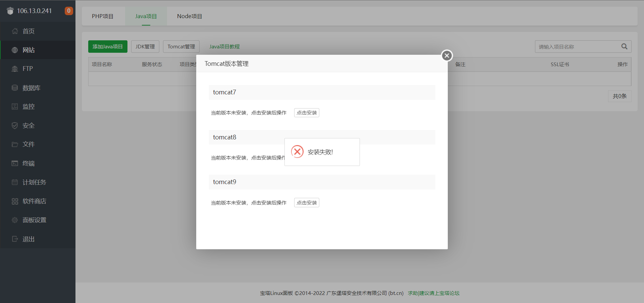Image resolution: width=644 pixels, height=303 pixels.
Task: Open 数据库 in the sidebar
Action: 38,88
